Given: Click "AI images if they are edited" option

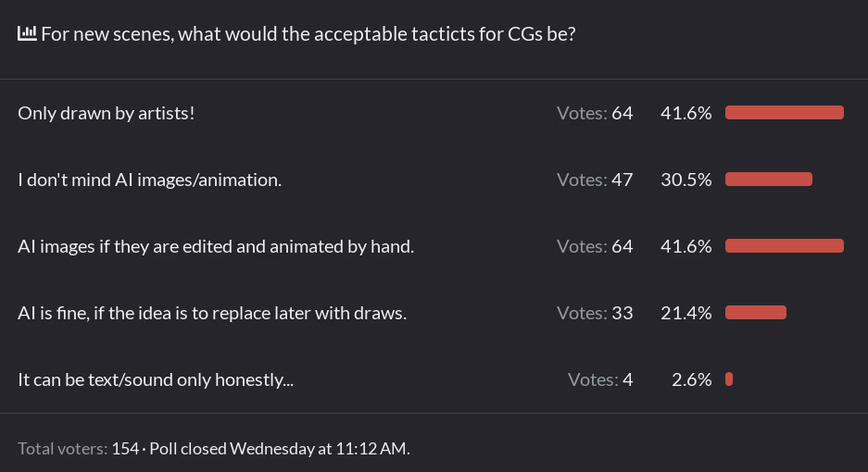Looking at the screenshot, I should coord(216,246).
